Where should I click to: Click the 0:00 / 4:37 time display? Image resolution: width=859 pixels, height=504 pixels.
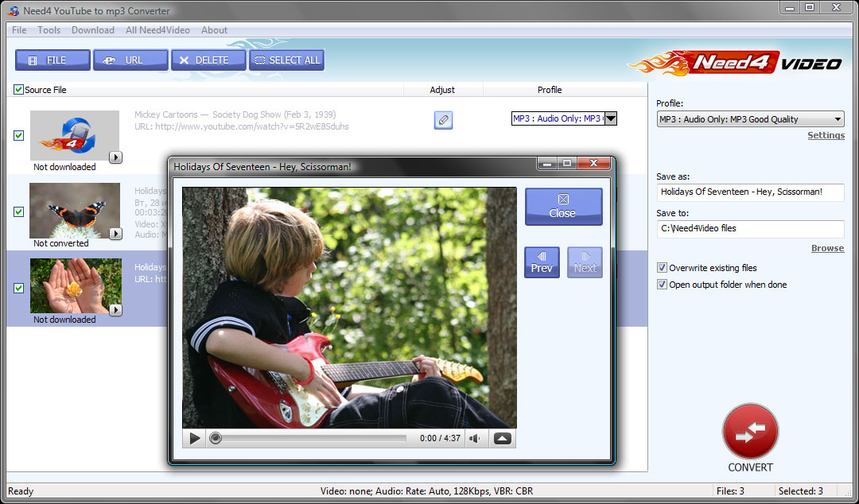(x=440, y=438)
